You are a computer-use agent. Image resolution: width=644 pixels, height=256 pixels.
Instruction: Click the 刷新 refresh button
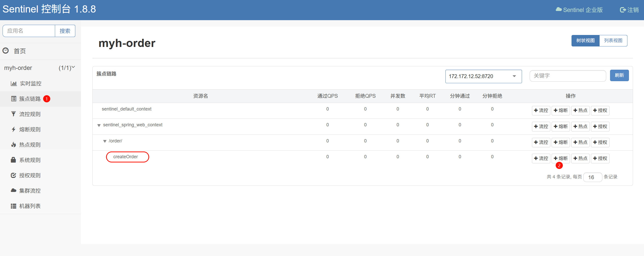tap(619, 75)
